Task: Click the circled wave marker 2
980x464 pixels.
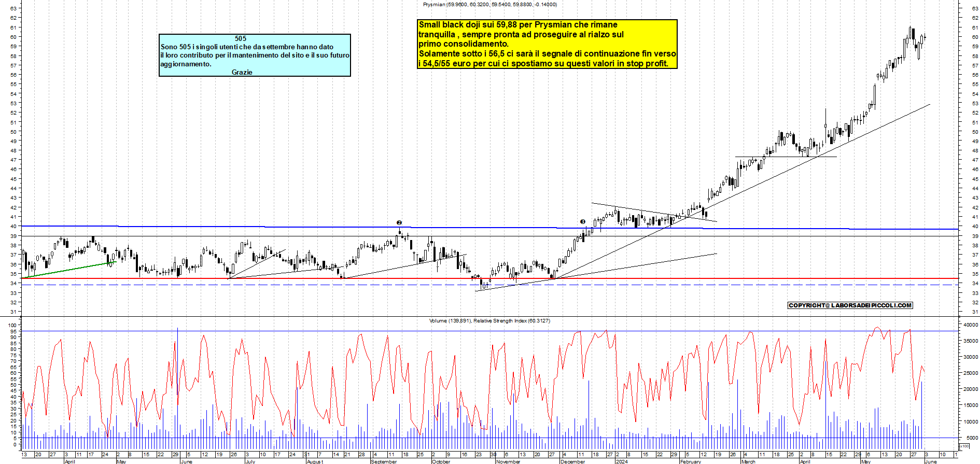Action: coord(399,222)
